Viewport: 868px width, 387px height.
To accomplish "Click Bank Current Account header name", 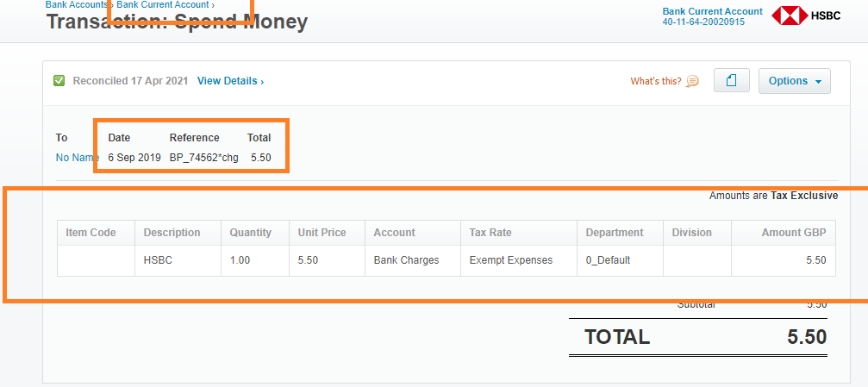I will [x=713, y=11].
